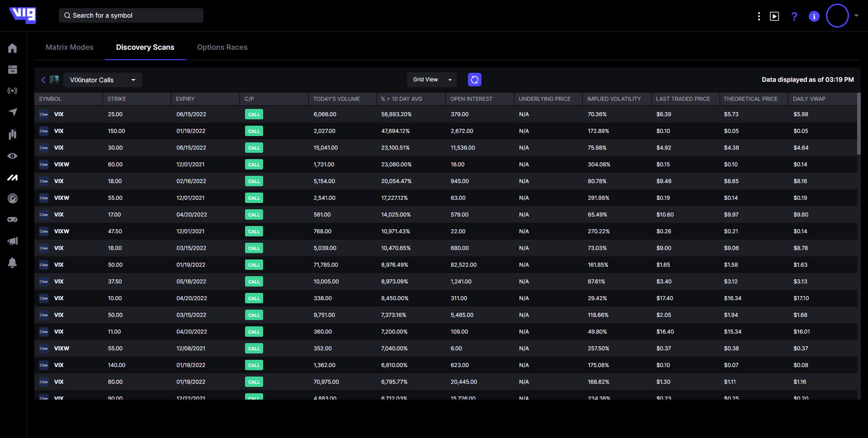Click last traded price $17.40 cell
Viewport: 868px width, 438px height.
coord(665,298)
